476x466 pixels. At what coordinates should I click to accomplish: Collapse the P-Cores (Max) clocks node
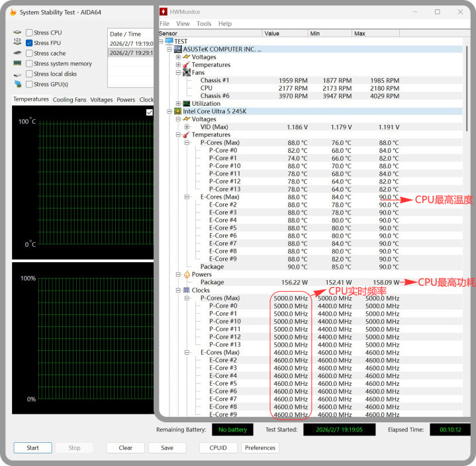(x=187, y=298)
